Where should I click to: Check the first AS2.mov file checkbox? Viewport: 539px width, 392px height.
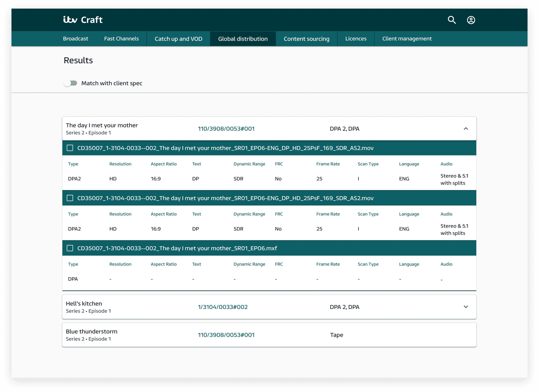tap(70, 148)
